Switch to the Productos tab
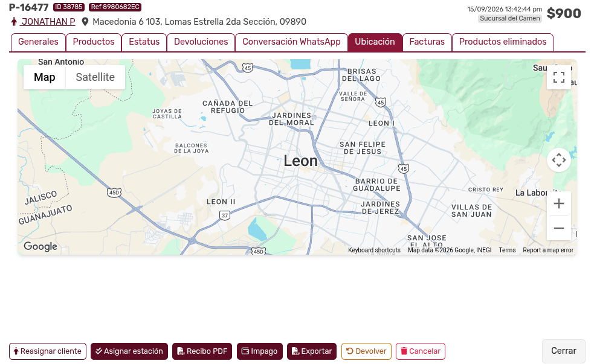 pyautogui.click(x=94, y=42)
